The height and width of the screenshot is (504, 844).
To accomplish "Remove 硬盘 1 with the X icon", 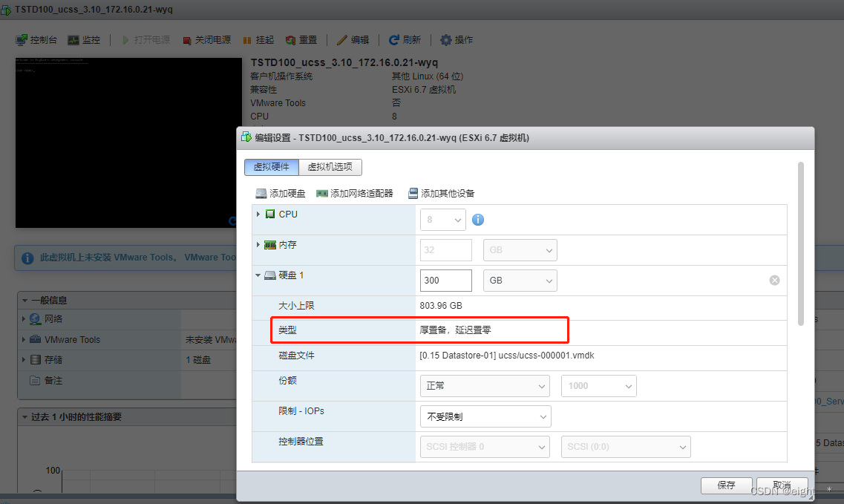I will (x=774, y=280).
